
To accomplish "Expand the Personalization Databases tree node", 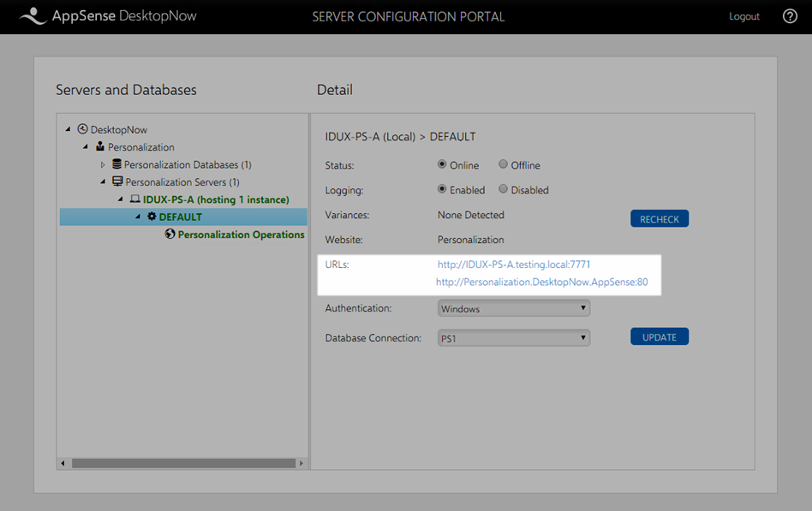I will click(x=103, y=164).
